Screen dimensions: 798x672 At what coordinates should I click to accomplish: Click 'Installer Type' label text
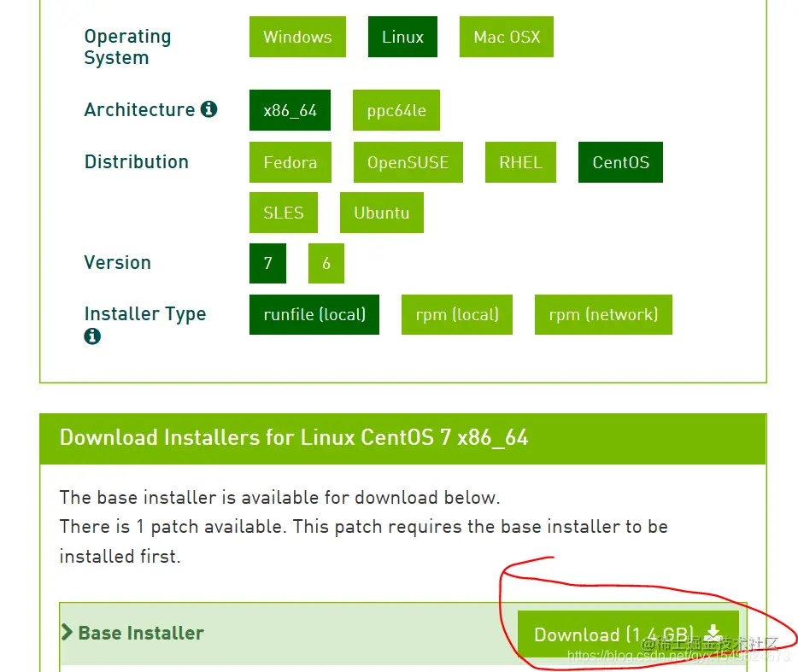tap(145, 314)
